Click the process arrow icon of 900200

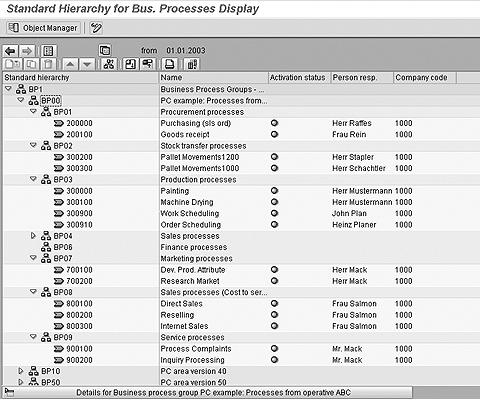click(x=59, y=360)
